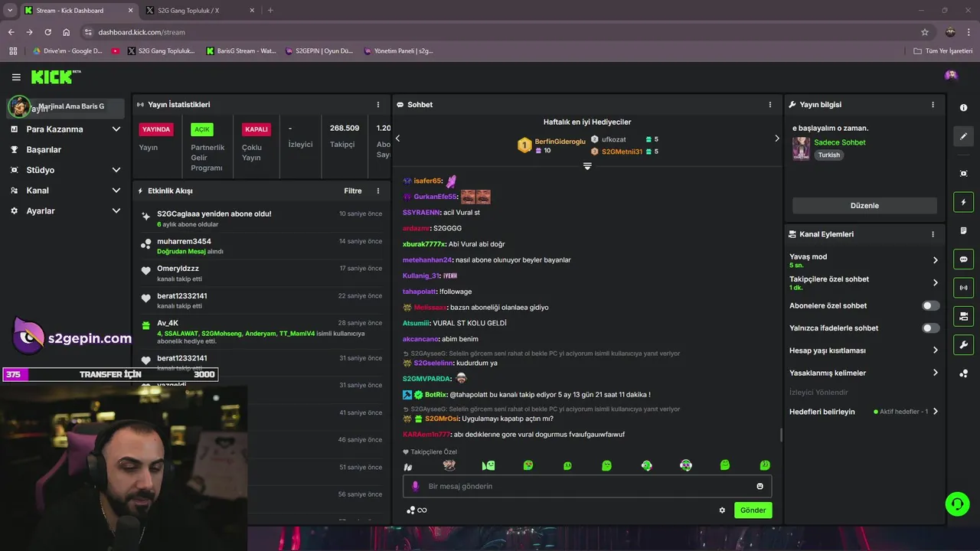Click the green headset support button

[957, 504]
